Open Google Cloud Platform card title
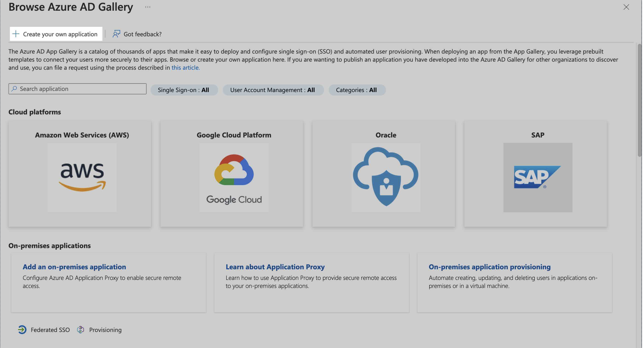Image resolution: width=644 pixels, height=348 pixels. [234, 135]
